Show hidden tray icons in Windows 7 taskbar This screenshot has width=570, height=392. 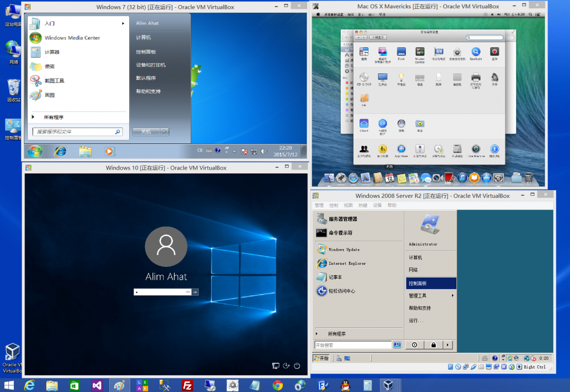234,151
